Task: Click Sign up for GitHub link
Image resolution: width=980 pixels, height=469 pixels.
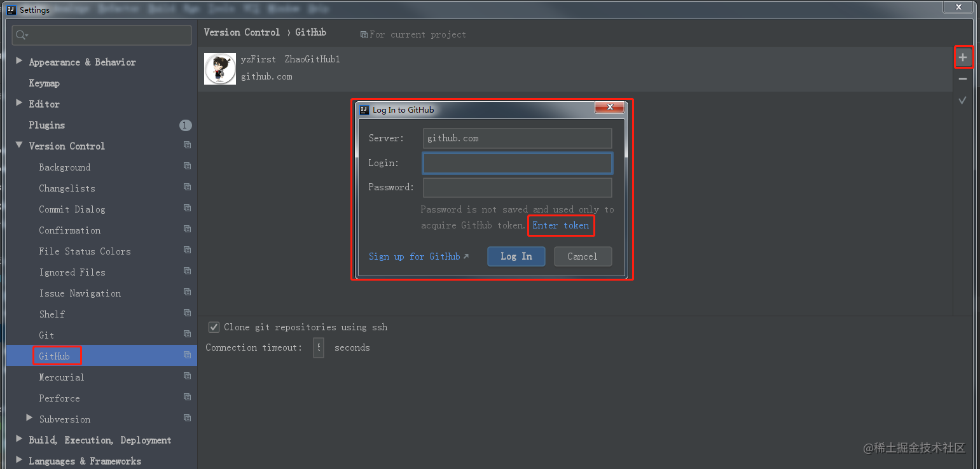Action: click(418, 256)
